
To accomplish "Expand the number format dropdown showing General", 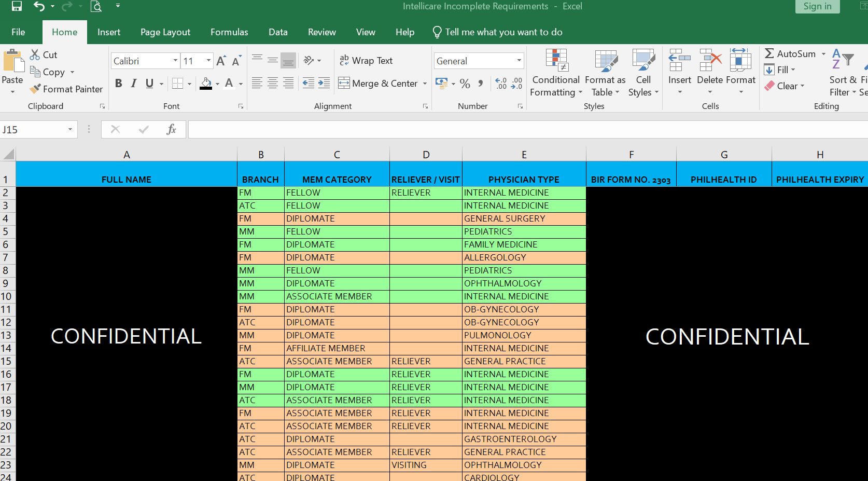I will click(519, 61).
